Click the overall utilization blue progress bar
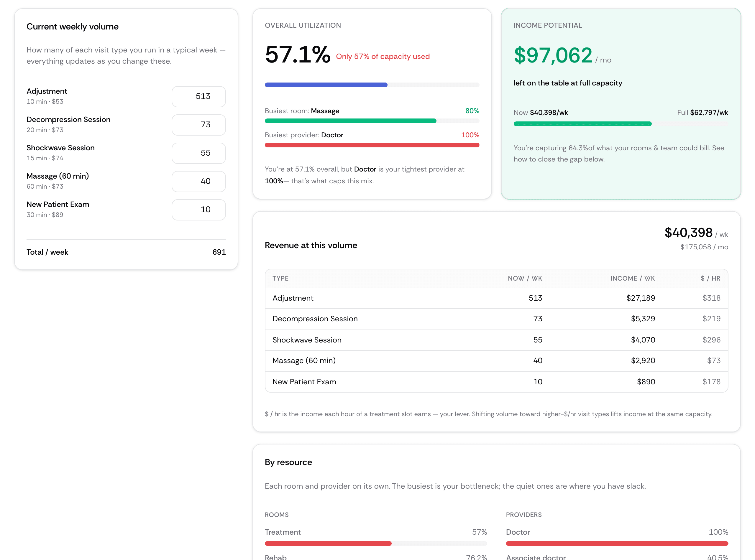Screen dimensions: 755x560 (372, 85)
